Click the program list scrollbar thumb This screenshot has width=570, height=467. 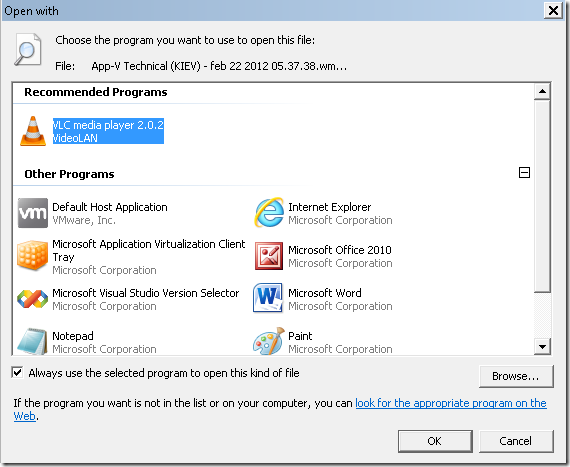(x=542, y=196)
